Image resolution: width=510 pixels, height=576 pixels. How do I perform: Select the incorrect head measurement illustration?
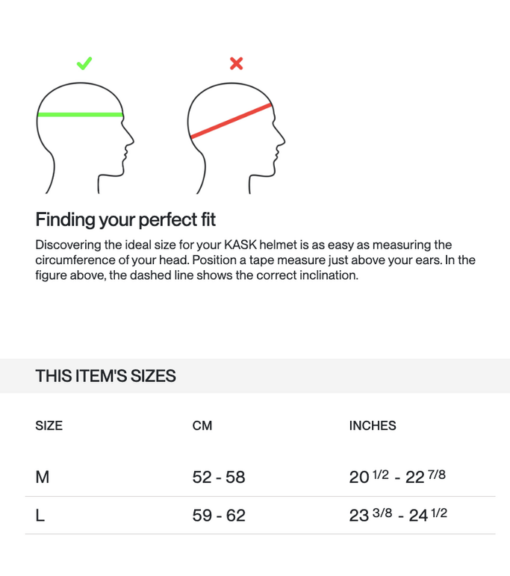pos(236,138)
